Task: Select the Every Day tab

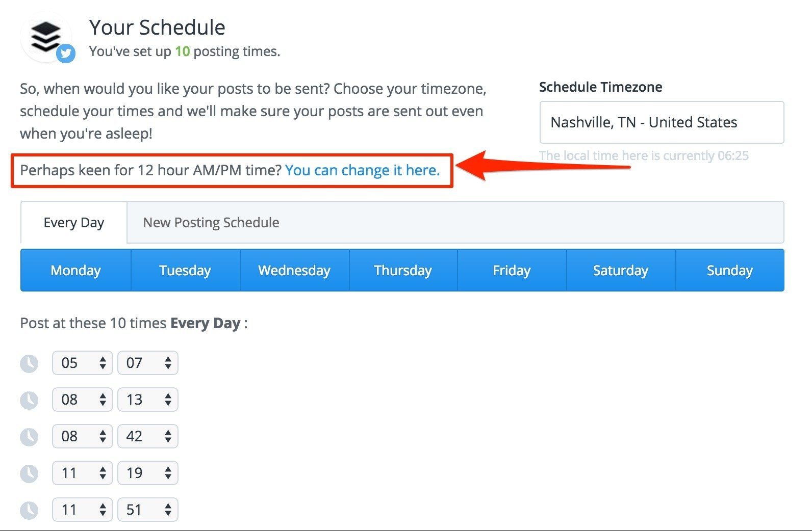Action: point(73,222)
